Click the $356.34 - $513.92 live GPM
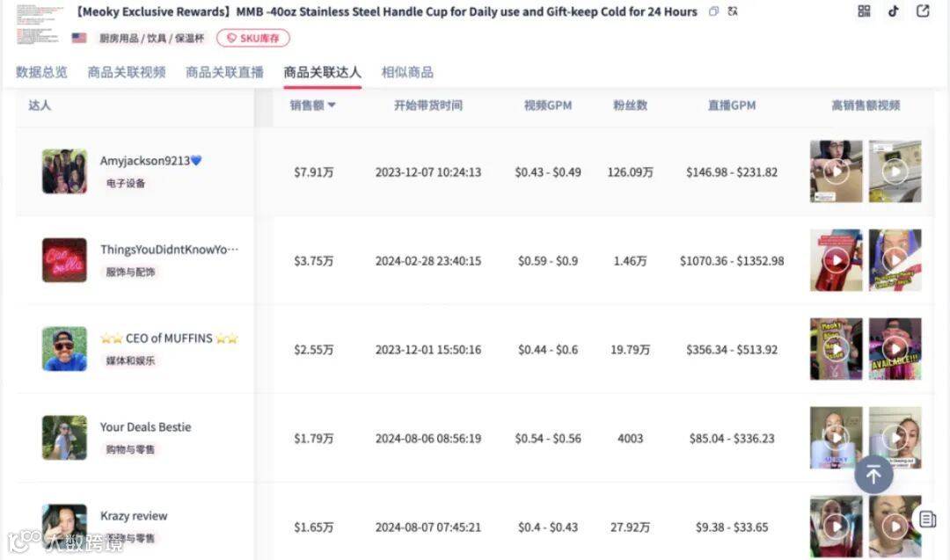This screenshot has height=560, width=950. pyautogui.click(x=732, y=349)
